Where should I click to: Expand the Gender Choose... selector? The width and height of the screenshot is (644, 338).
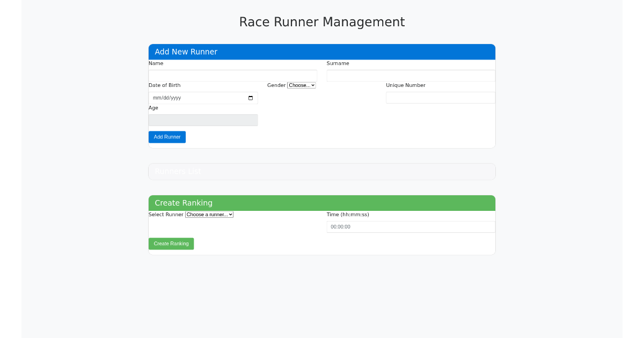point(302,85)
